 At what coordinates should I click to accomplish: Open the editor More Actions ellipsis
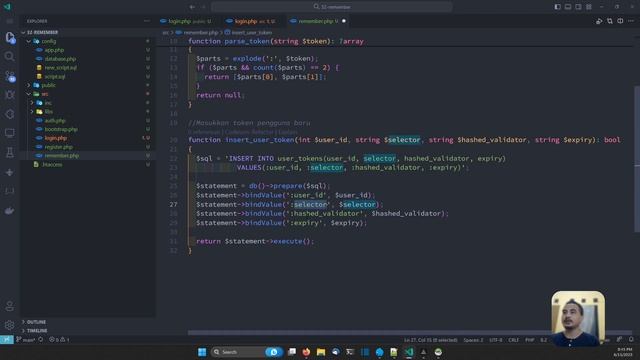coord(631,21)
